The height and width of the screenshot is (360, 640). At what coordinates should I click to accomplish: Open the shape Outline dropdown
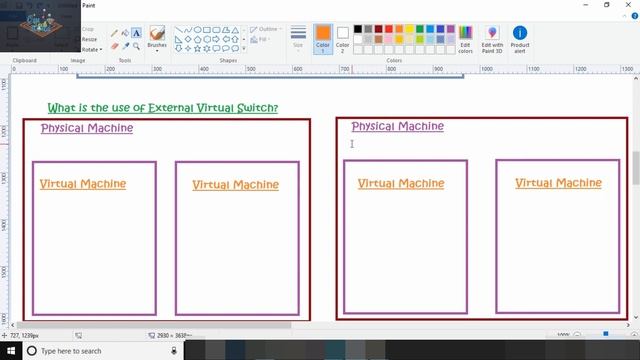point(266,29)
